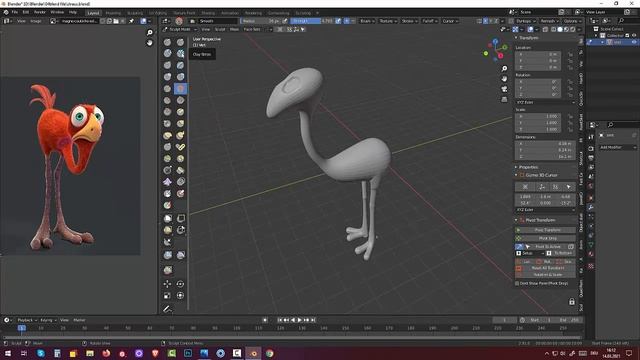This screenshot has height=360, width=640.
Task: Toggle X-Ray viewport display
Action: tap(546, 29)
